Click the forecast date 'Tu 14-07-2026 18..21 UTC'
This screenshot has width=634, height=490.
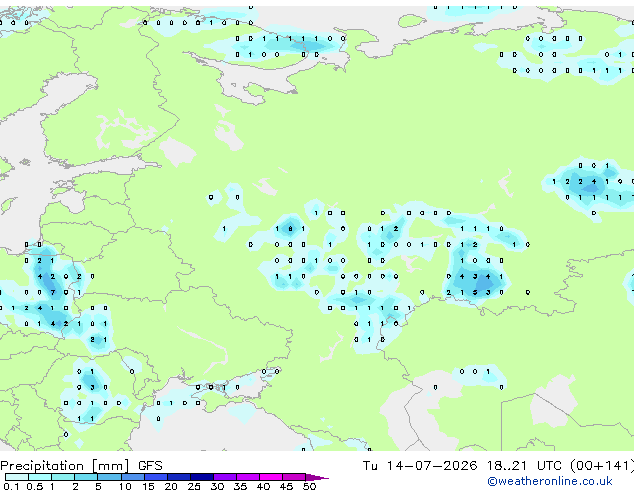pyautogui.click(x=462, y=466)
